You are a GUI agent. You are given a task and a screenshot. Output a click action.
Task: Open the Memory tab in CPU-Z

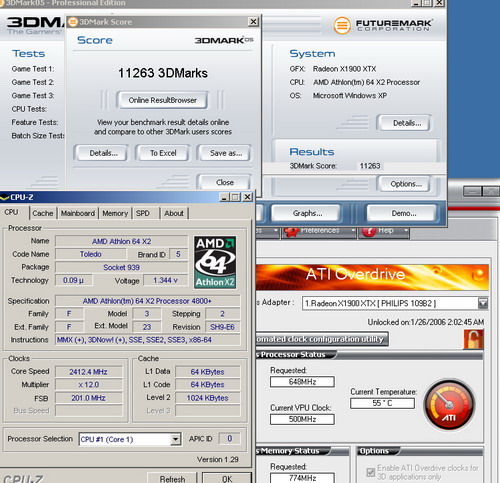coord(115,213)
